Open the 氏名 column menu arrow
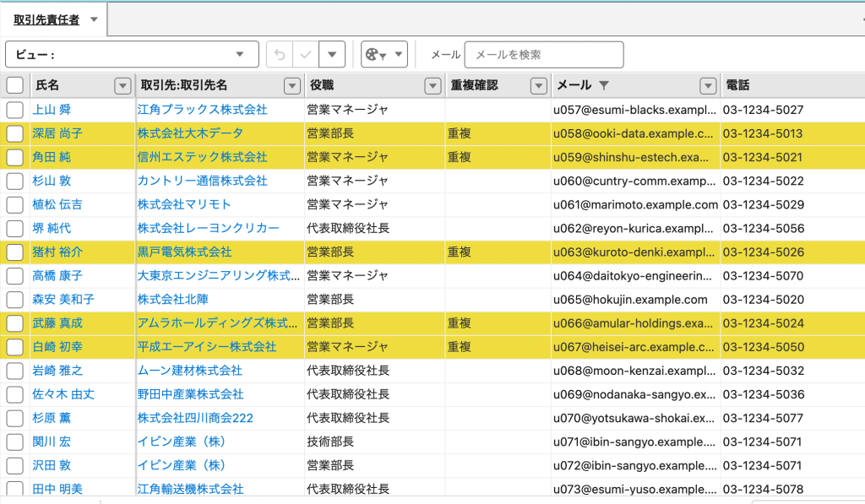The height and width of the screenshot is (504, 865). coord(123,85)
